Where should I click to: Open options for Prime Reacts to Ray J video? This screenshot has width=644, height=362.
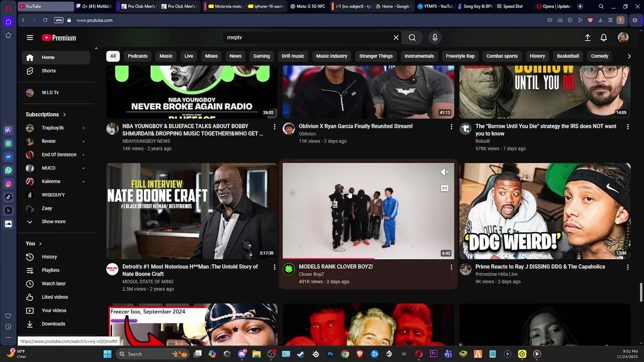pos(627,267)
